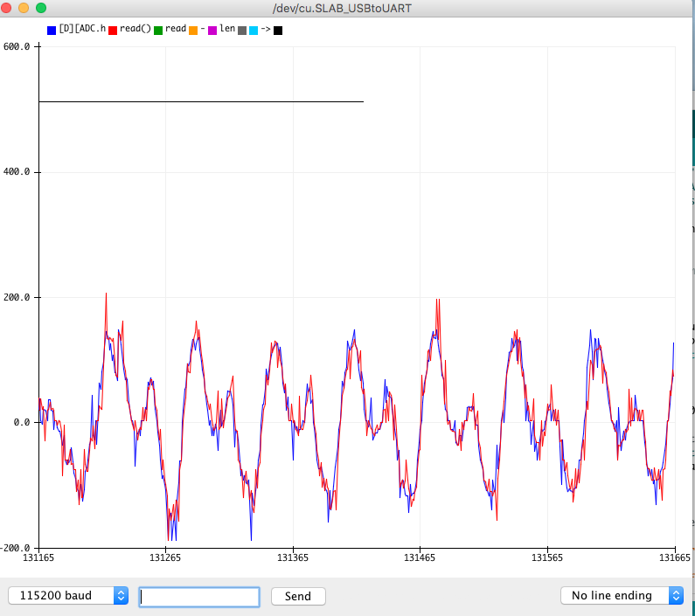Click the /dev/cu.SLAB_USBtoUART window title
This screenshot has width=695, height=616.
coord(342,9)
